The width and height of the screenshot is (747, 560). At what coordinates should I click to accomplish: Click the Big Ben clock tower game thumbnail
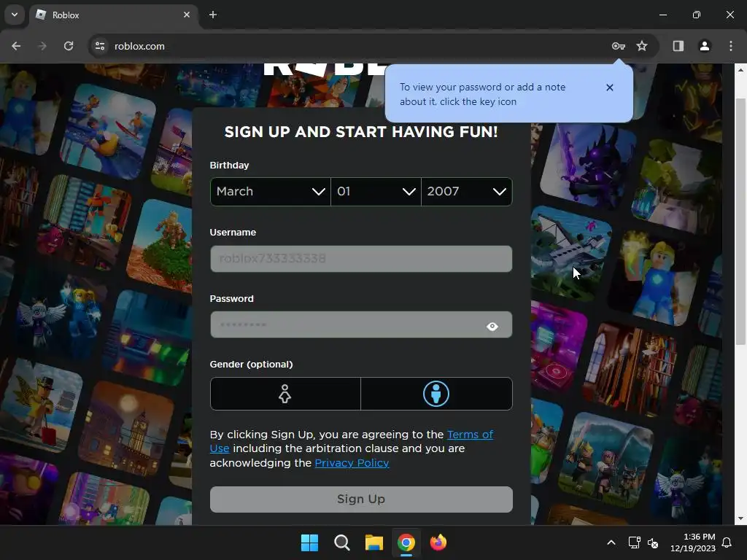click(x=127, y=430)
